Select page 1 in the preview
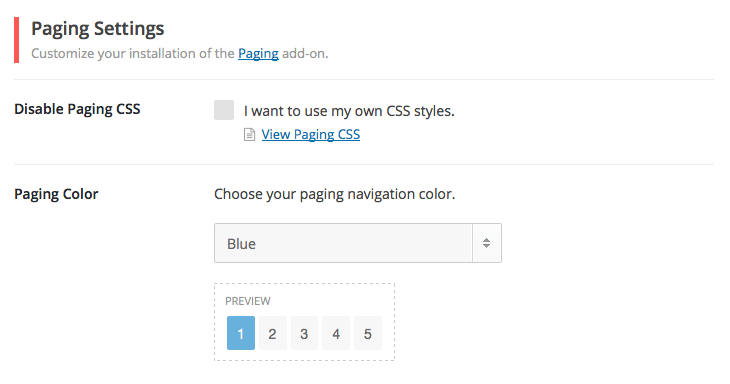This screenshot has height=384, width=730. (x=241, y=333)
